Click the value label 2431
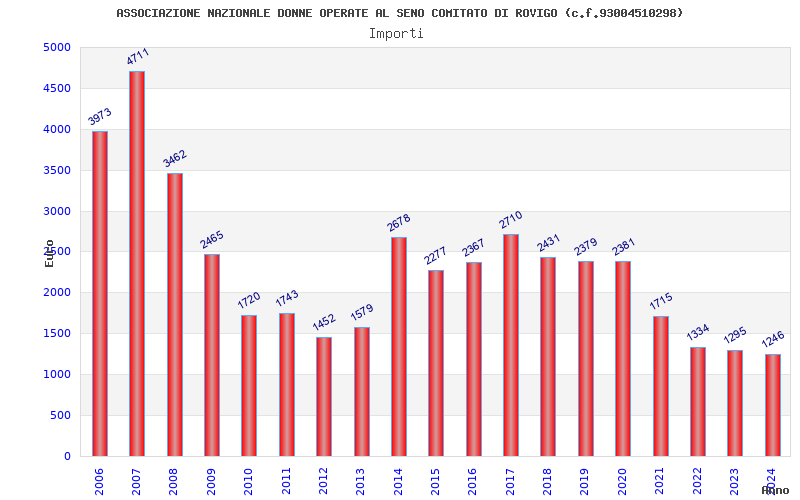This screenshot has width=800, height=500. pos(548,243)
